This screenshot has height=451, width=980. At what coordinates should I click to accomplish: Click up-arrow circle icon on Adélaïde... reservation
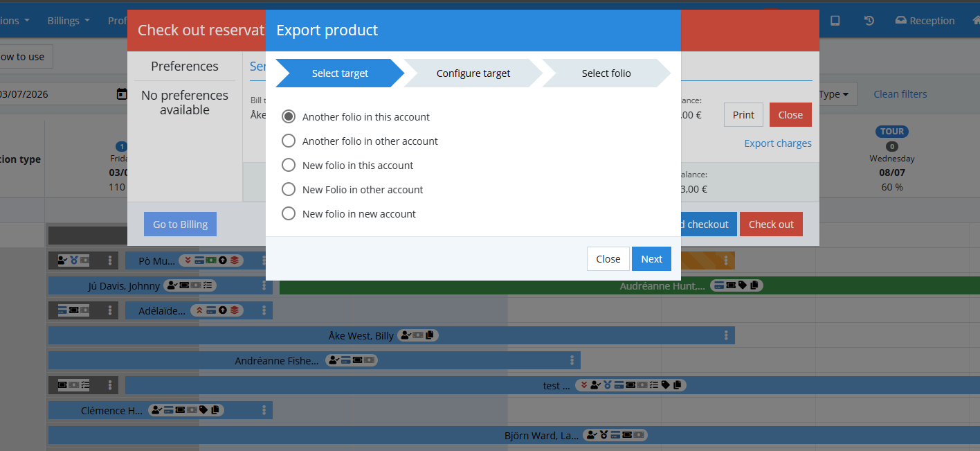tap(223, 310)
